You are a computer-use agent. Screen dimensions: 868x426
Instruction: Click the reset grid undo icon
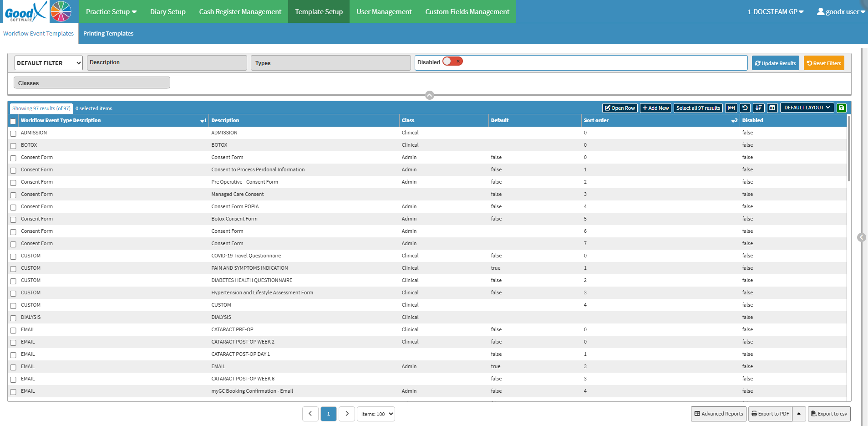click(x=745, y=108)
